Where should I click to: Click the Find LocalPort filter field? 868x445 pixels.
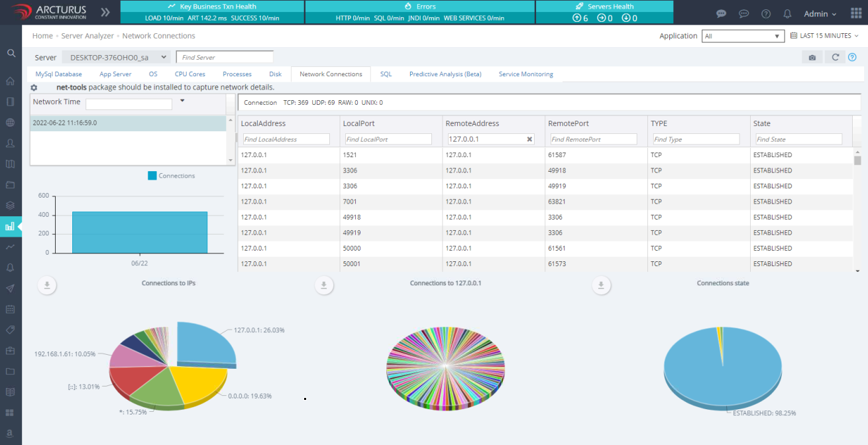tap(388, 139)
